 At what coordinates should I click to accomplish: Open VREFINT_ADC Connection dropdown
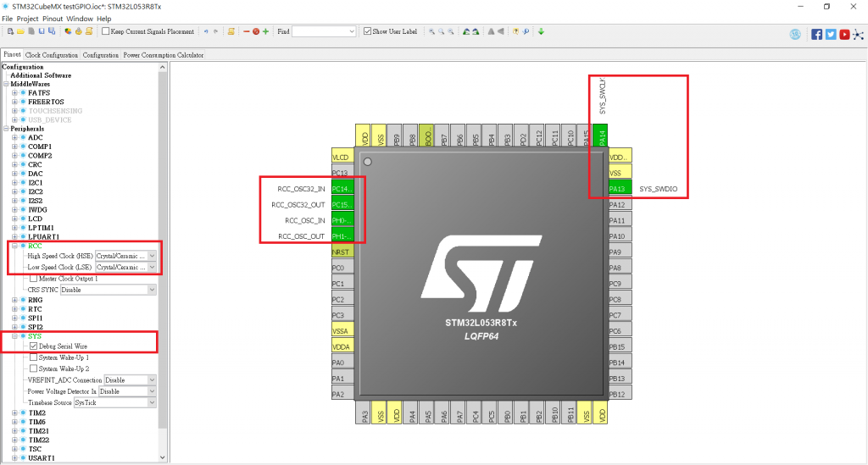coord(131,379)
